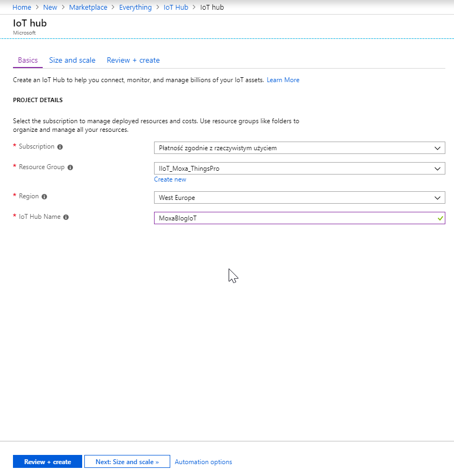This screenshot has height=476, width=454.
Task: Go to Home in the breadcrumb
Action: coord(22,8)
